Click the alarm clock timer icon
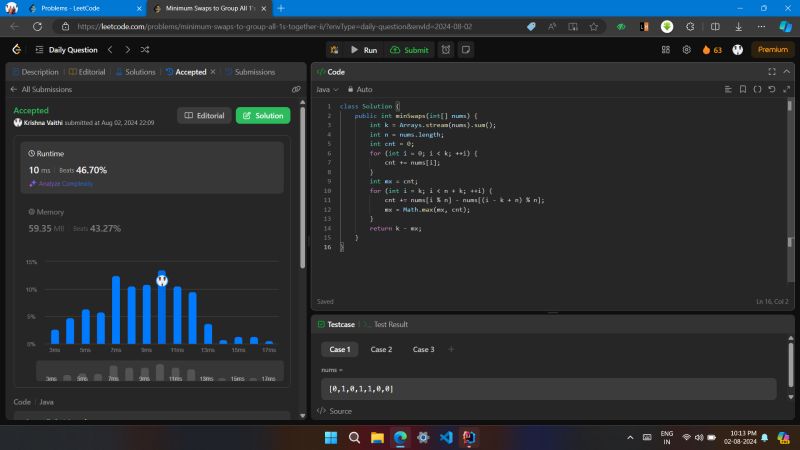This screenshot has height=450, width=800. click(x=446, y=49)
